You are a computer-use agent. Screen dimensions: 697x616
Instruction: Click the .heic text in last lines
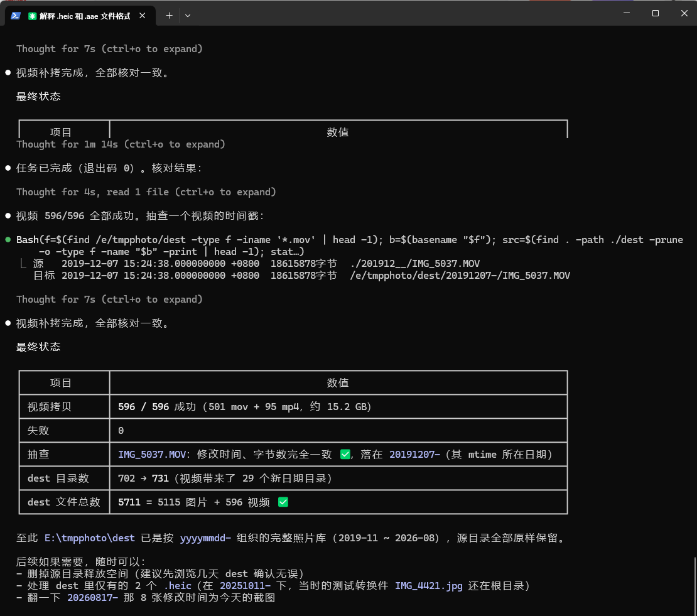pyautogui.click(x=177, y=586)
